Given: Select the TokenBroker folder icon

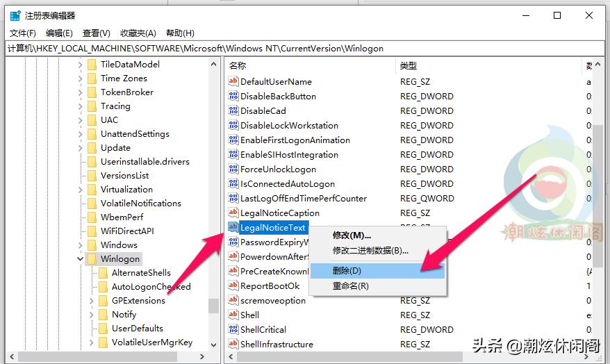Looking at the screenshot, I should click(92, 92).
